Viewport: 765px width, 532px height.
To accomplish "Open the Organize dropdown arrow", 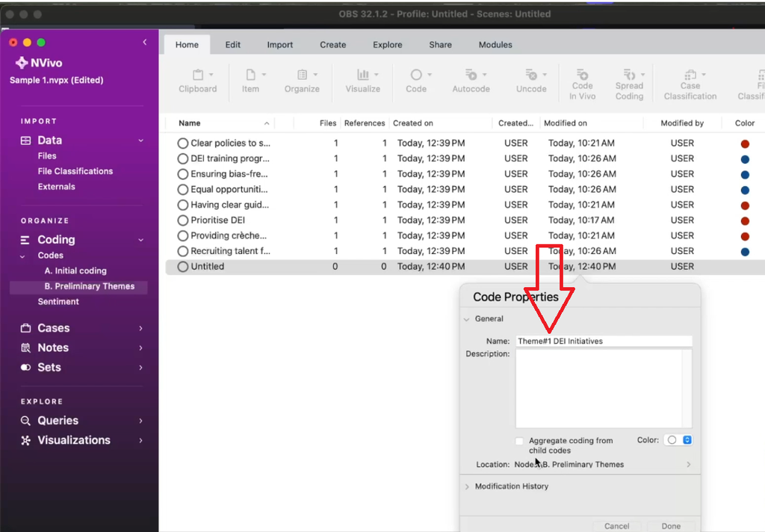I will 316,75.
